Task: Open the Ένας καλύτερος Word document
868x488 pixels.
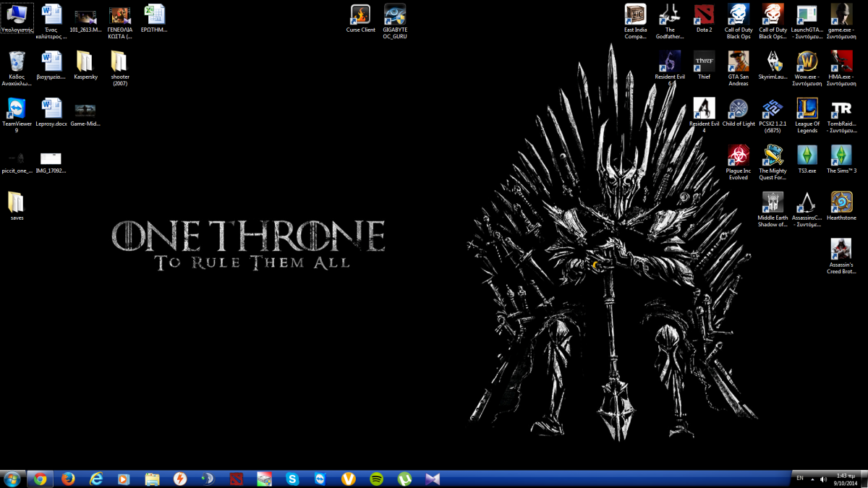Action: pyautogui.click(x=51, y=22)
